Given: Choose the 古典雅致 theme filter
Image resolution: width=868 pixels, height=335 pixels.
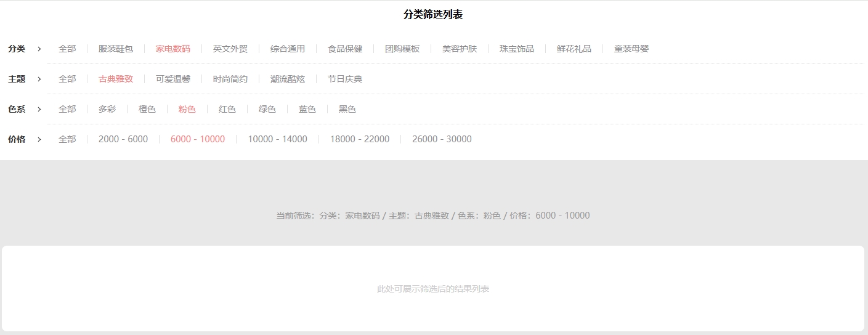Looking at the screenshot, I should [116, 79].
